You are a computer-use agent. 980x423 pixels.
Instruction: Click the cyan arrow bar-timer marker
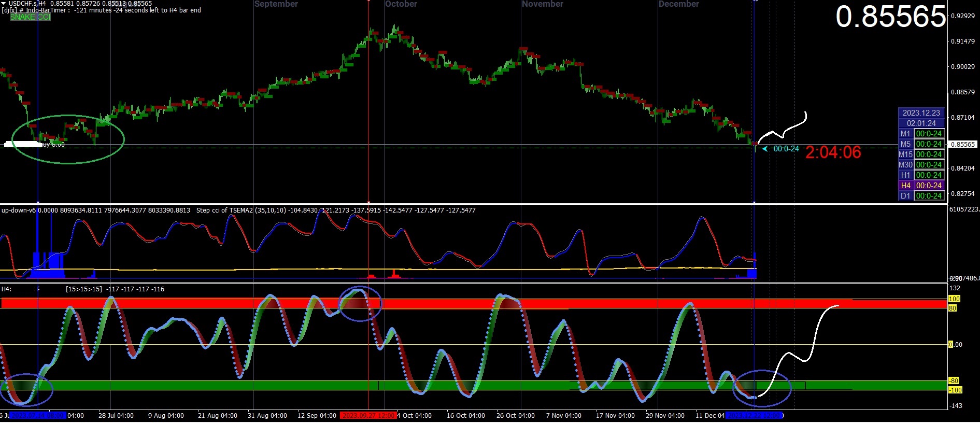click(765, 149)
